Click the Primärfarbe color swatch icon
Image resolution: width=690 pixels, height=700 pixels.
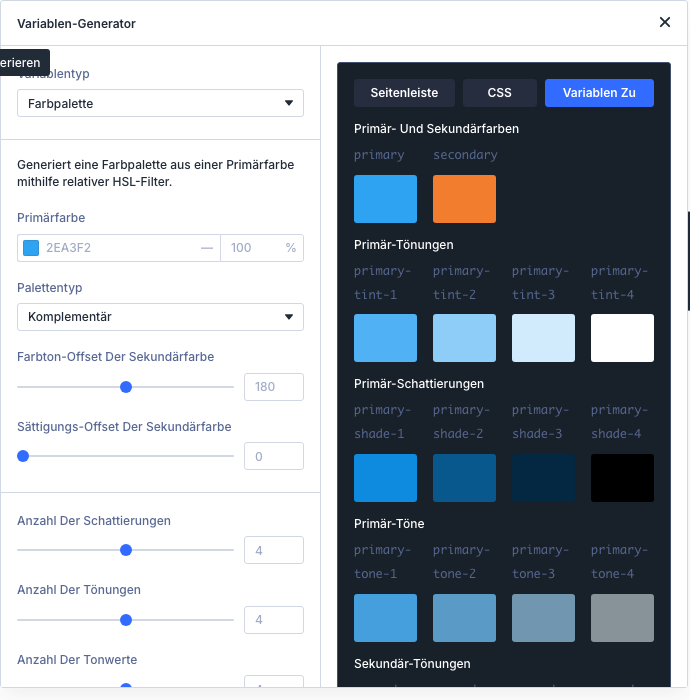pos(31,248)
